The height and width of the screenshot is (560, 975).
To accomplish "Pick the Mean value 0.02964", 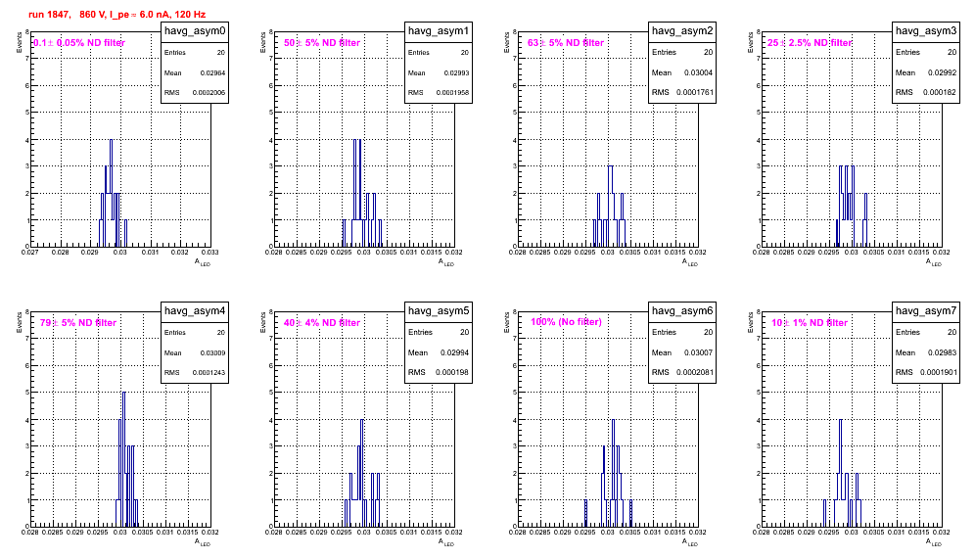I will 212,72.
